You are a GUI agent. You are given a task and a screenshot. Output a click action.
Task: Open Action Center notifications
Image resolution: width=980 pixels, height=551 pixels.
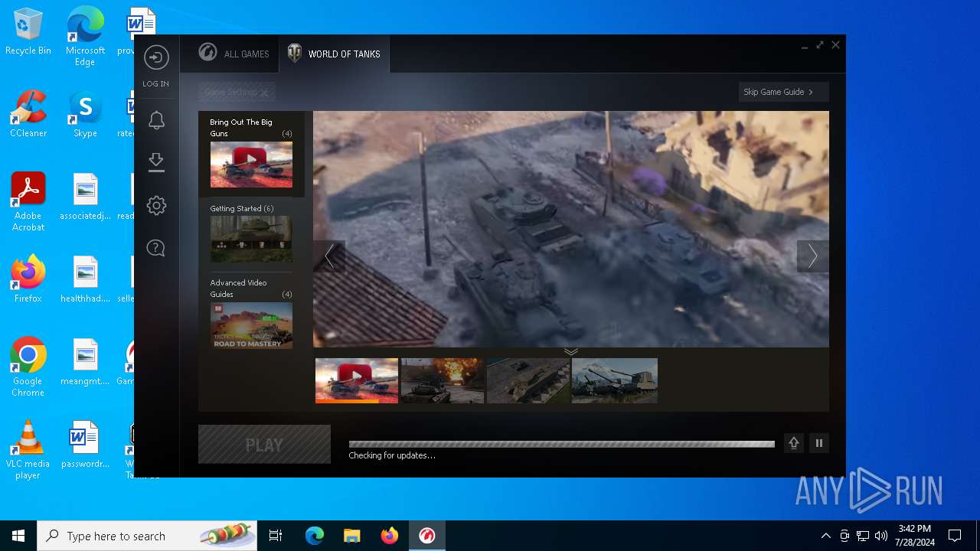point(955,536)
